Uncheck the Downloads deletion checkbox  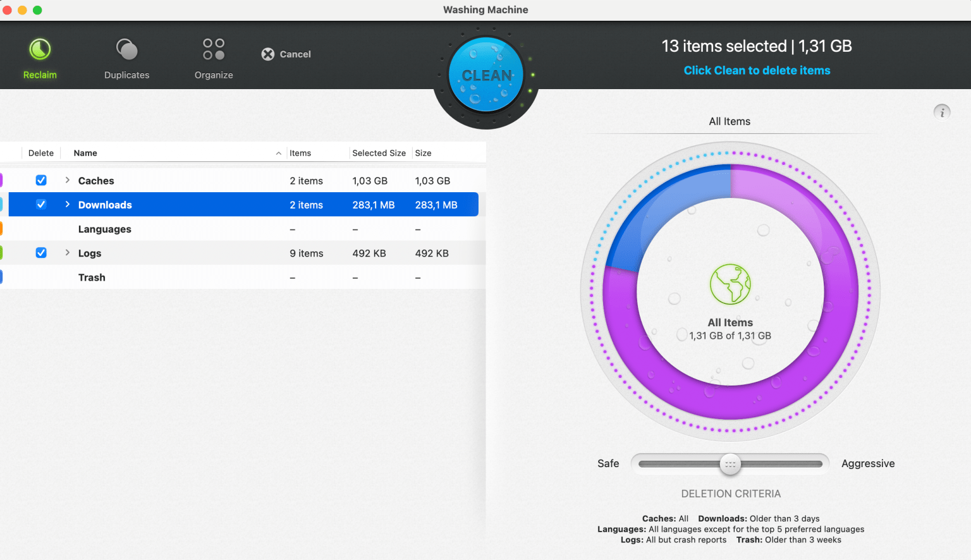tap(40, 204)
